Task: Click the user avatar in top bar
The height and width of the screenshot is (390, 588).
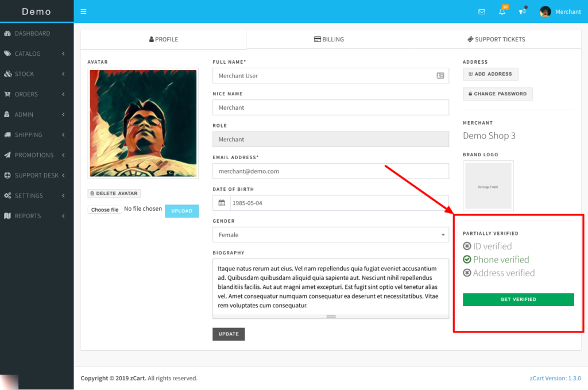Action: (x=545, y=11)
